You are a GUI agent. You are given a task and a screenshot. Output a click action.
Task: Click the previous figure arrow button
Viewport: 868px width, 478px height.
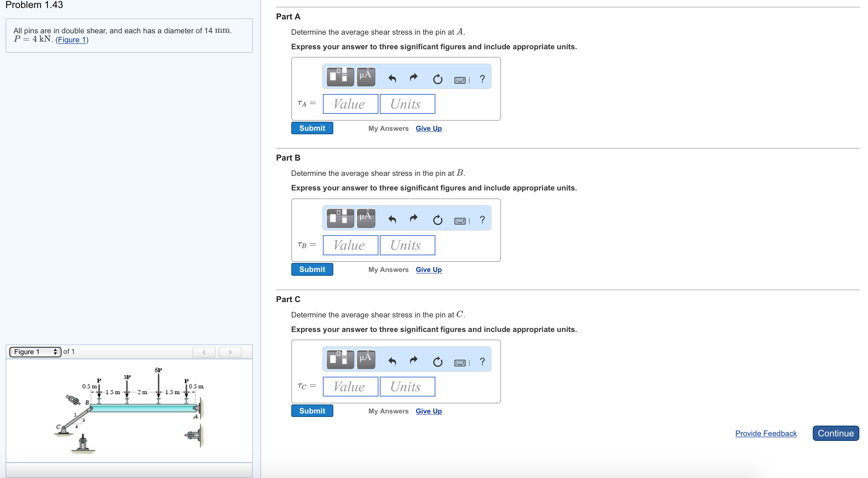[204, 352]
